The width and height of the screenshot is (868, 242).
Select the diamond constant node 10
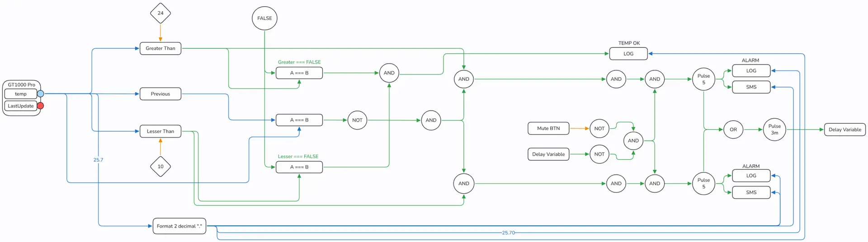point(160,167)
